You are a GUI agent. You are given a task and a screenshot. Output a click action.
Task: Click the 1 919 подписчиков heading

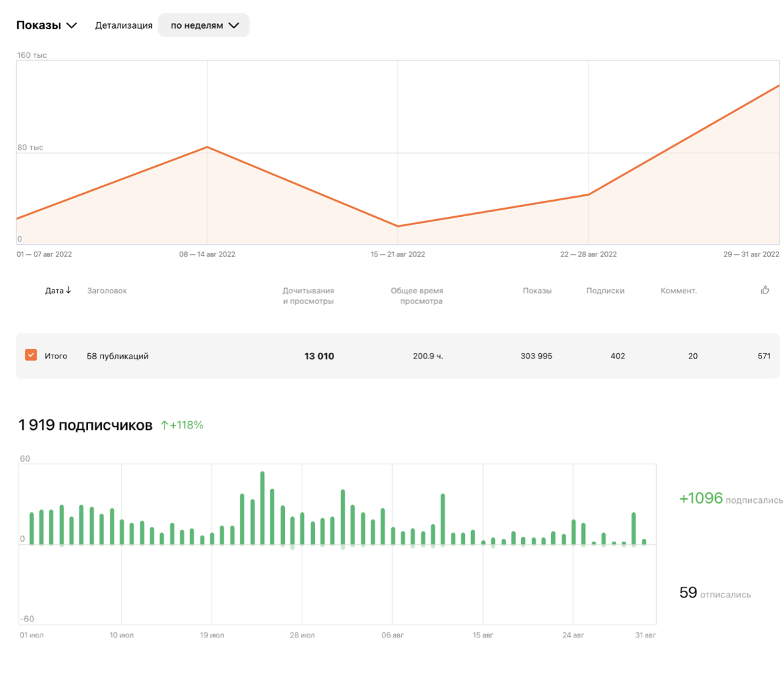coord(85,425)
